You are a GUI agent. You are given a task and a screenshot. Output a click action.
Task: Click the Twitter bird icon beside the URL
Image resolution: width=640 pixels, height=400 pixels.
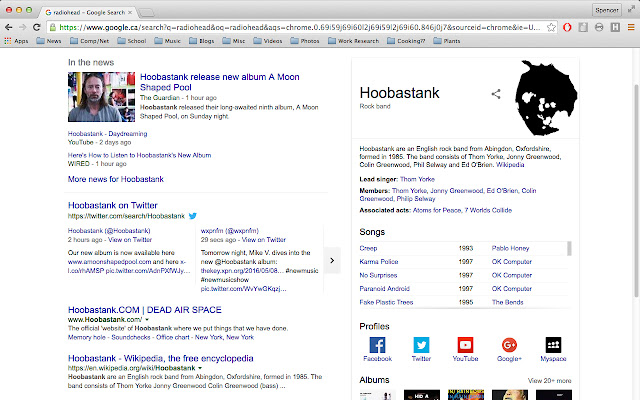point(193,216)
